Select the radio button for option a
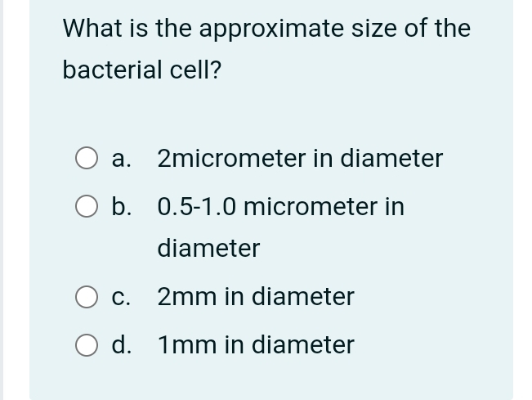 point(87,159)
